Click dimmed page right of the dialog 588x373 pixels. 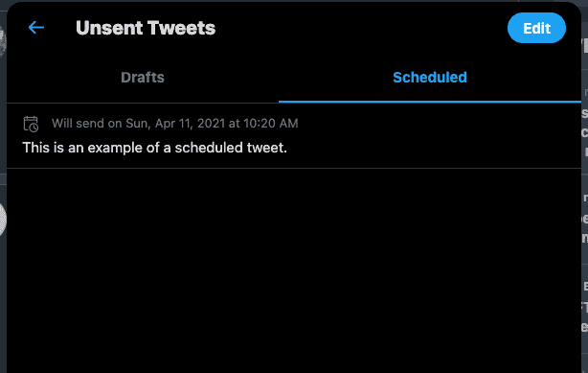pyautogui.click(x=584, y=188)
